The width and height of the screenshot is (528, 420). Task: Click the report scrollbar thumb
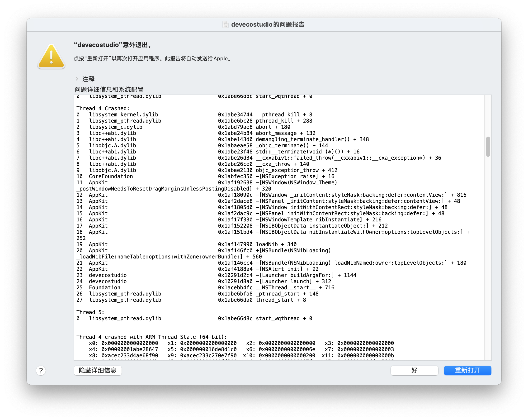[x=488, y=147]
